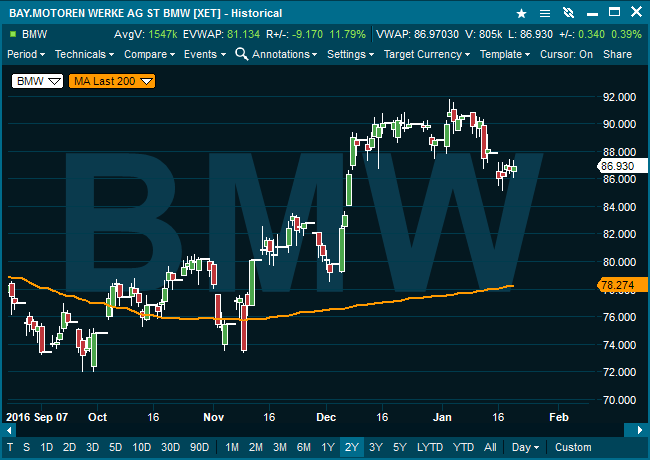The height and width of the screenshot is (460, 650).
Task: Open the hamburger menu icon
Action: [545, 14]
